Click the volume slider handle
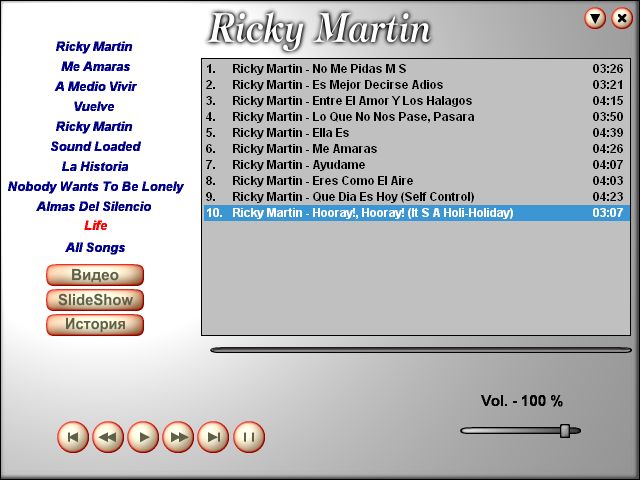 [x=565, y=431]
